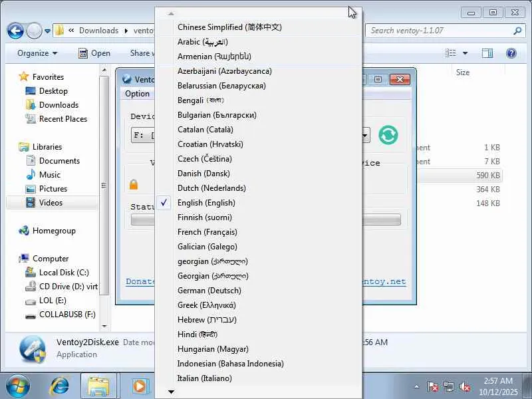
Task: Open the view options dropdown arrow
Action: pos(465,53)
